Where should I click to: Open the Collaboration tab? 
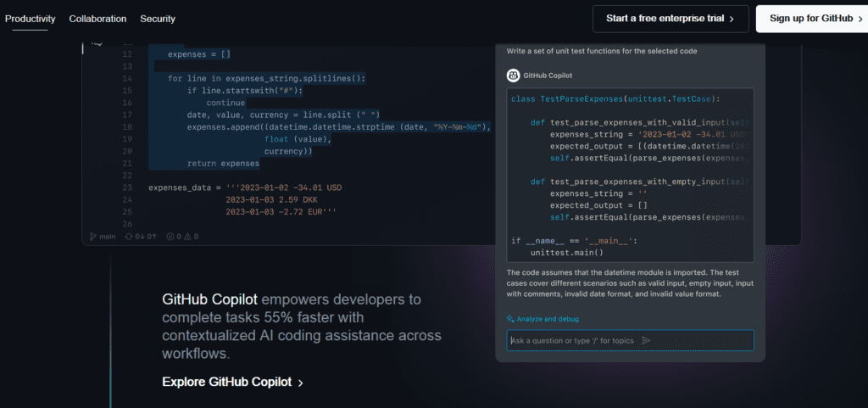click(97, 18)
